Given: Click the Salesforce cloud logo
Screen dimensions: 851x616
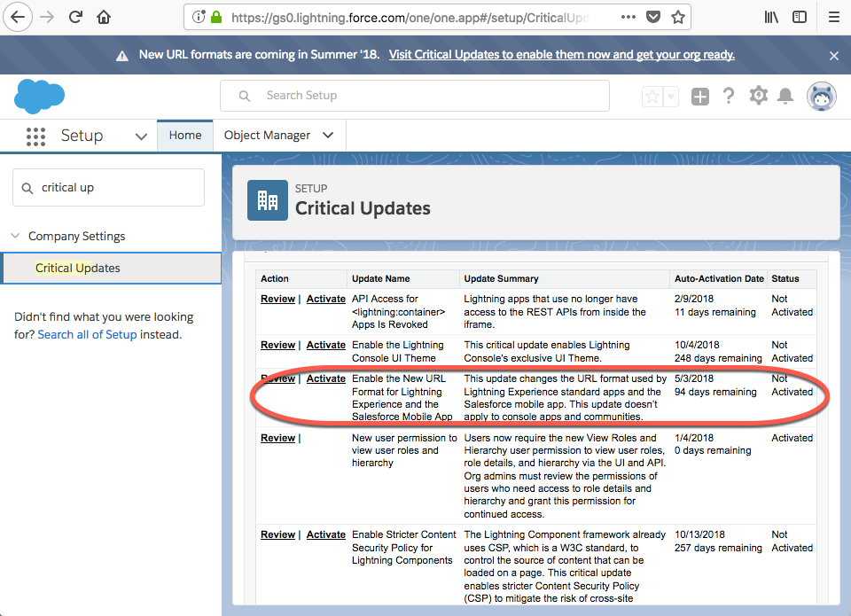Looking at the screenshot, I should click(x=39, y=96).
